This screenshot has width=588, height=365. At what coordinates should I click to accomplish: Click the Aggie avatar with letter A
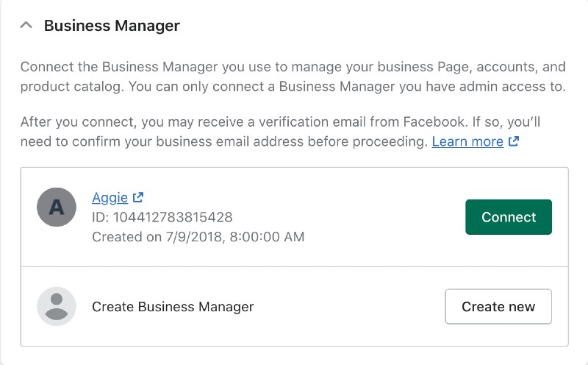click(x=57, y=207)
